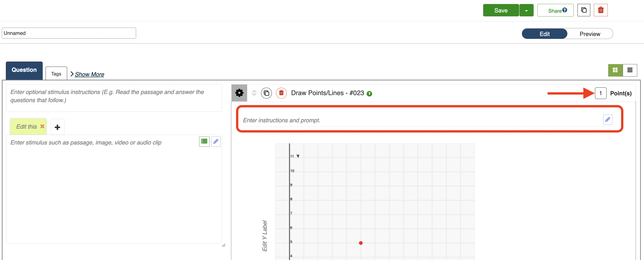Copy item using top toolbar duplicate icon
The image size is (644, 260).
pos(583,10)
